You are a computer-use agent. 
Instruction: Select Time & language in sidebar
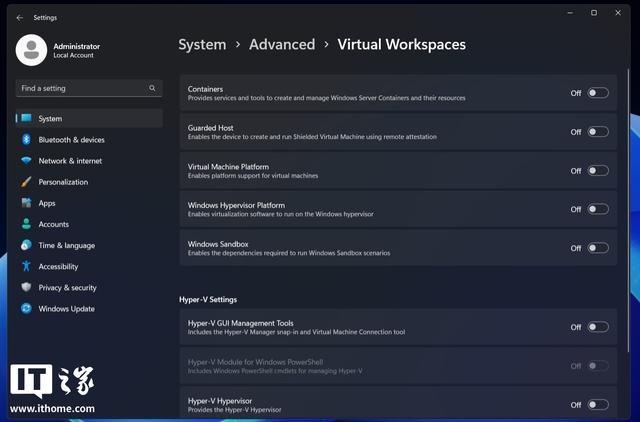[x=66, y=245]
